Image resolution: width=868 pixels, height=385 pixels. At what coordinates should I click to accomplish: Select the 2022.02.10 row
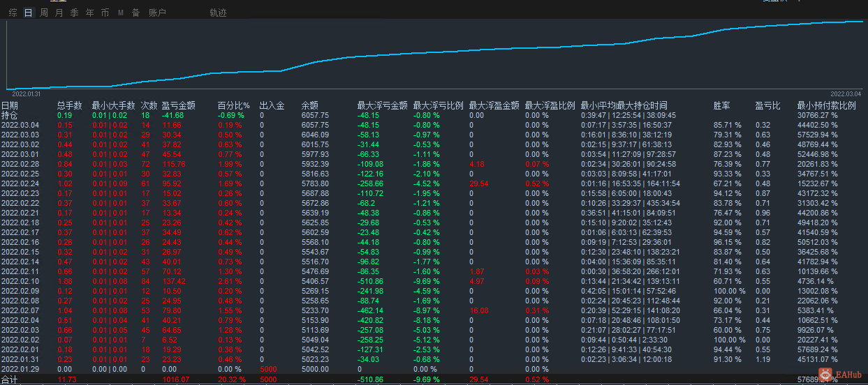coord(434,281)
